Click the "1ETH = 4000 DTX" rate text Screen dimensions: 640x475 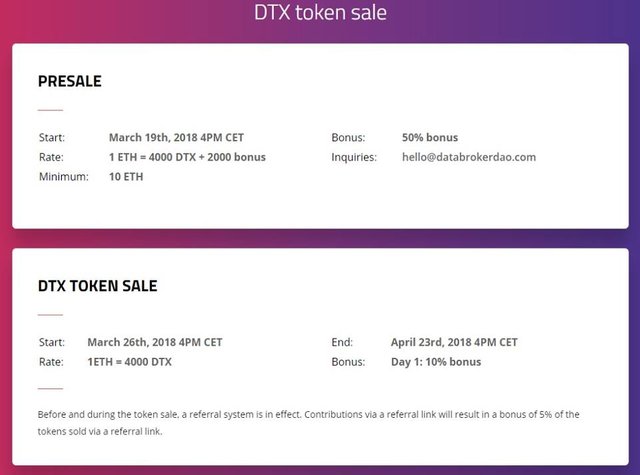(129, 361)
